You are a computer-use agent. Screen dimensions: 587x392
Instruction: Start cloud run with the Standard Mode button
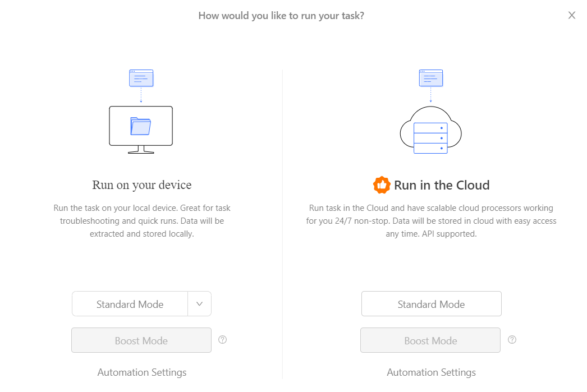point(431,304)
